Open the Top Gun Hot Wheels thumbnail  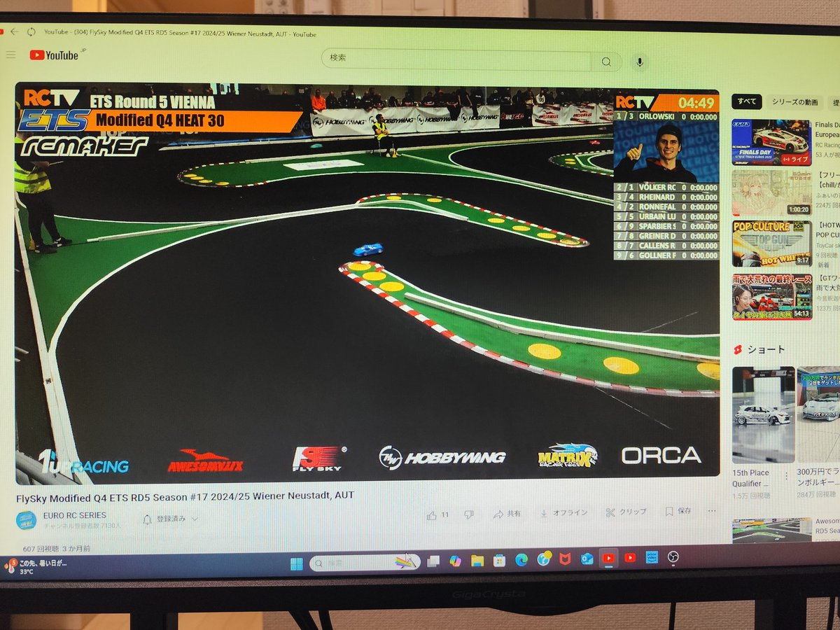[x=772, y=244]
